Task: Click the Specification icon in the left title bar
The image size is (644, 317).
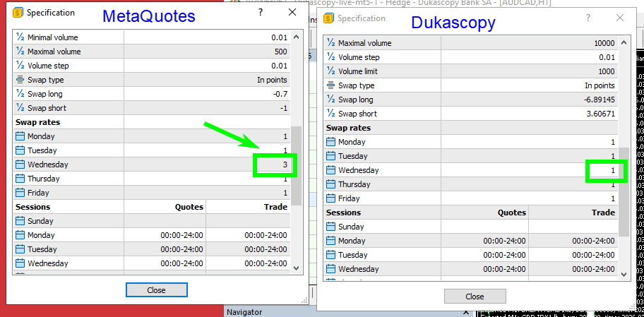Action: coord(17,12)
